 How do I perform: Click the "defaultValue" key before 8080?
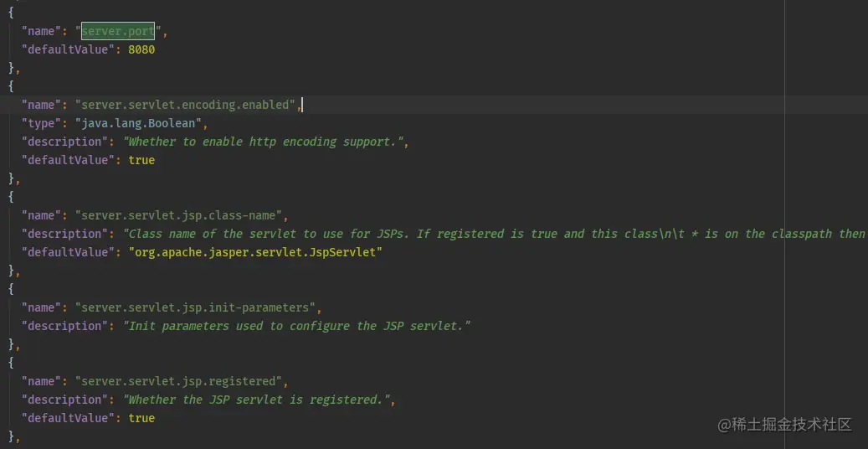point(68,50)
